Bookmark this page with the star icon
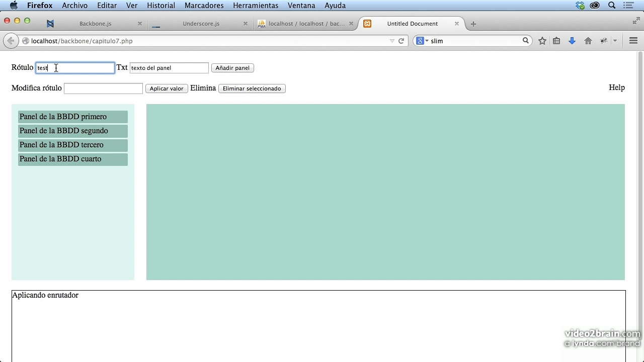The height and width of the screenshot is (362, 644). coord(542,41)
